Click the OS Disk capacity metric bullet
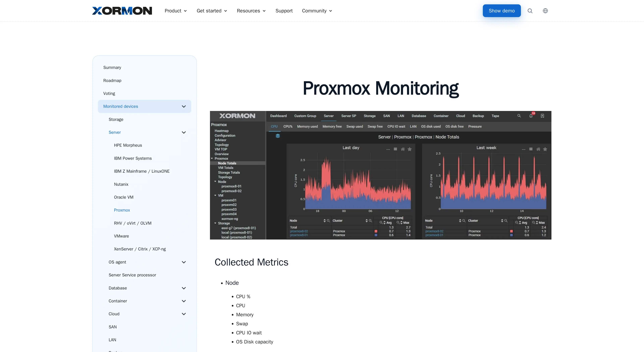This screenshot has width=644, height=352. pos(255,342)
